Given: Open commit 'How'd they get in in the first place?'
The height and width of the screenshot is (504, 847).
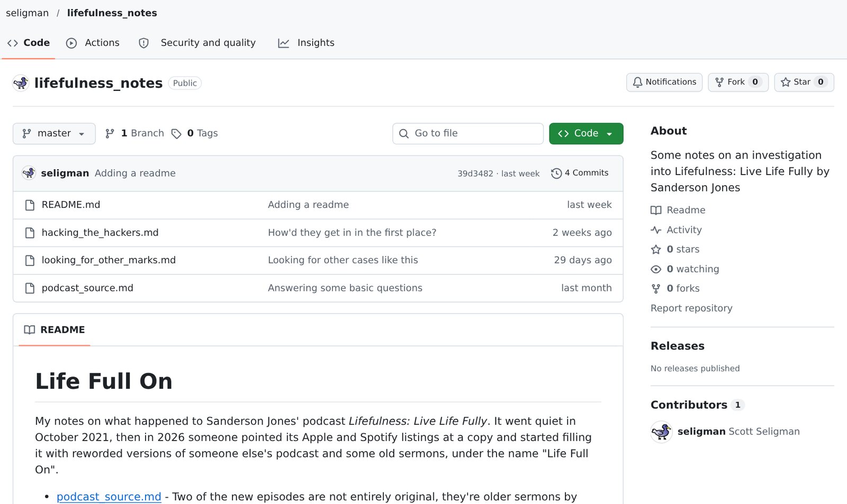Looking at the screenshot, I should point(352,233).
